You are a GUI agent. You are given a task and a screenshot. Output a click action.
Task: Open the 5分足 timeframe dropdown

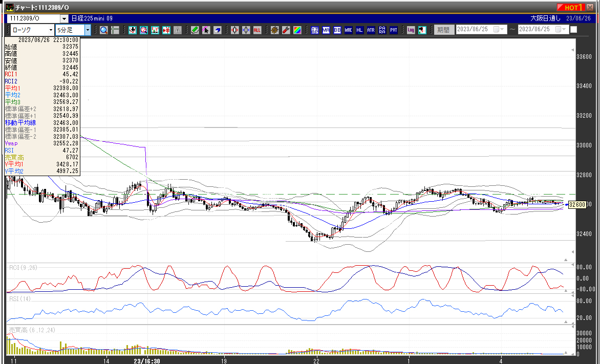pyautogui.click(x=88, y=30)
